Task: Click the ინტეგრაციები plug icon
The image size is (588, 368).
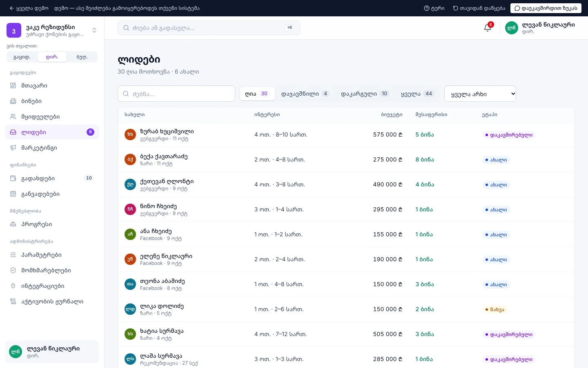Action: [x=13, y=286]
